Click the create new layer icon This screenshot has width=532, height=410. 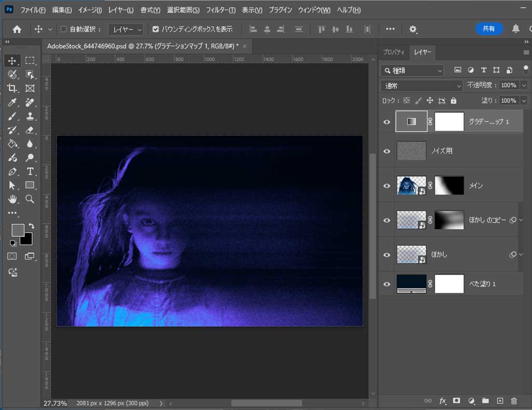[500, 401]
